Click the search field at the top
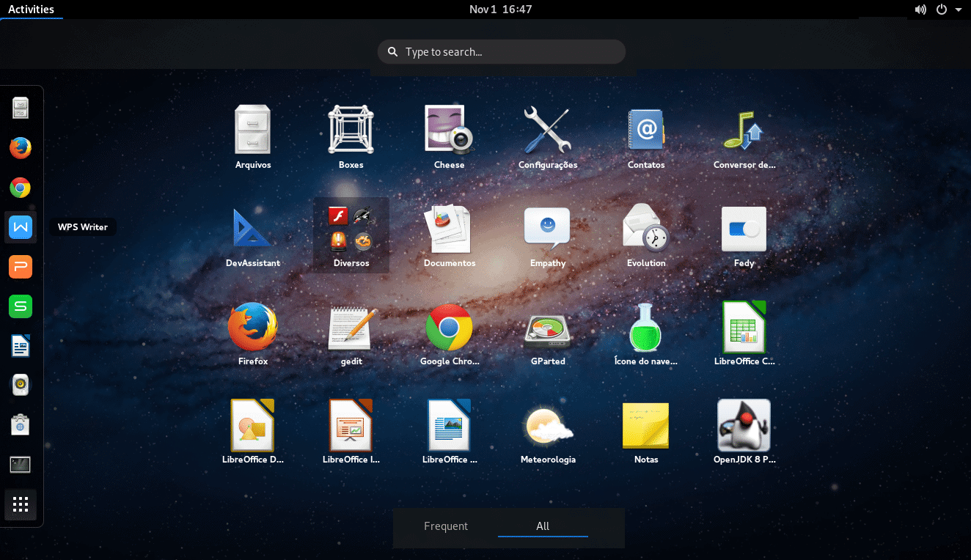This screenshot has width=971, height=560. pos(501,51)
